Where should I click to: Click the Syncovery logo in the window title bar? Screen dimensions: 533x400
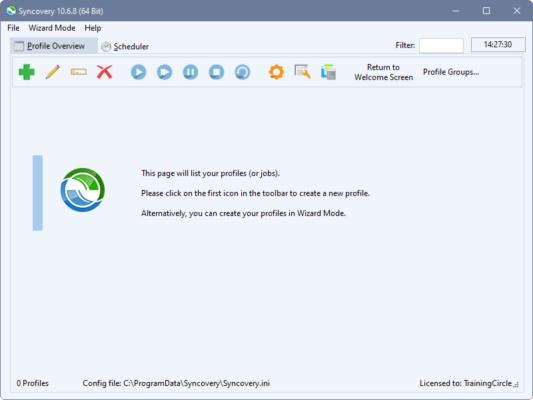[11, 11]
